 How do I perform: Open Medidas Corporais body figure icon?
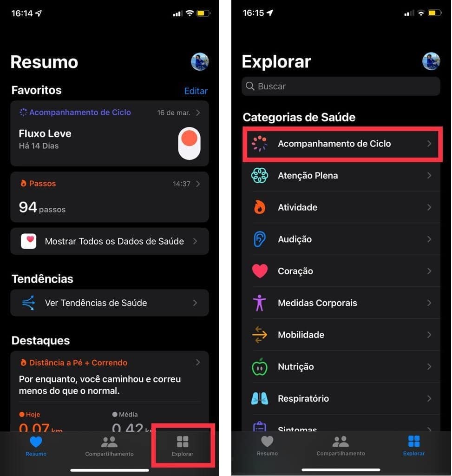259,303
